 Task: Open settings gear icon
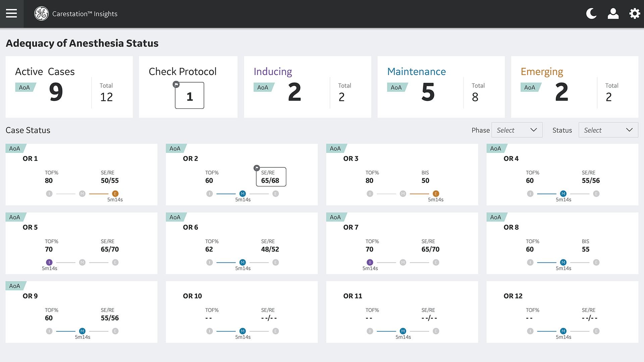[x=634, y=14]
